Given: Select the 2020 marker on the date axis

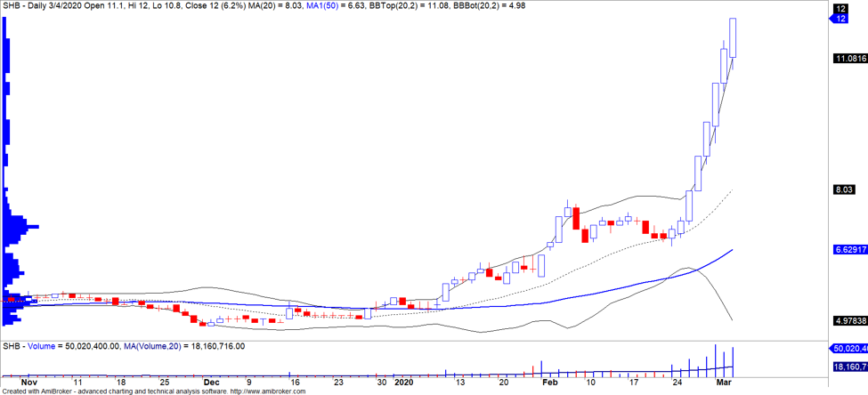Looking at the screenshot, I should (403, 382).
